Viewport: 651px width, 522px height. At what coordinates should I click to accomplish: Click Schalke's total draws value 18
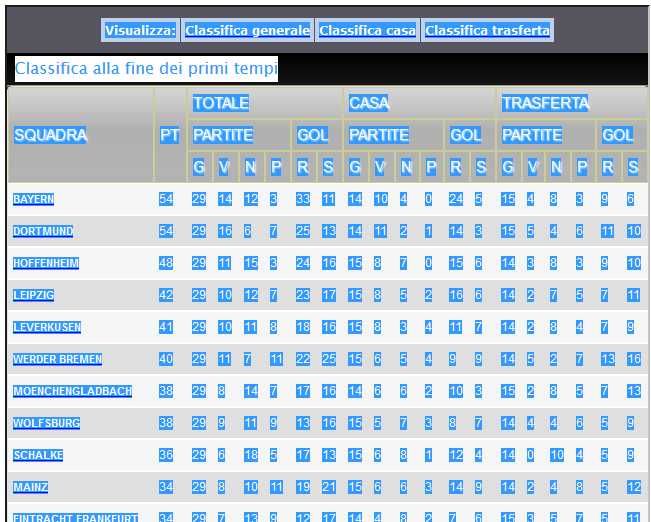point(251,455)
